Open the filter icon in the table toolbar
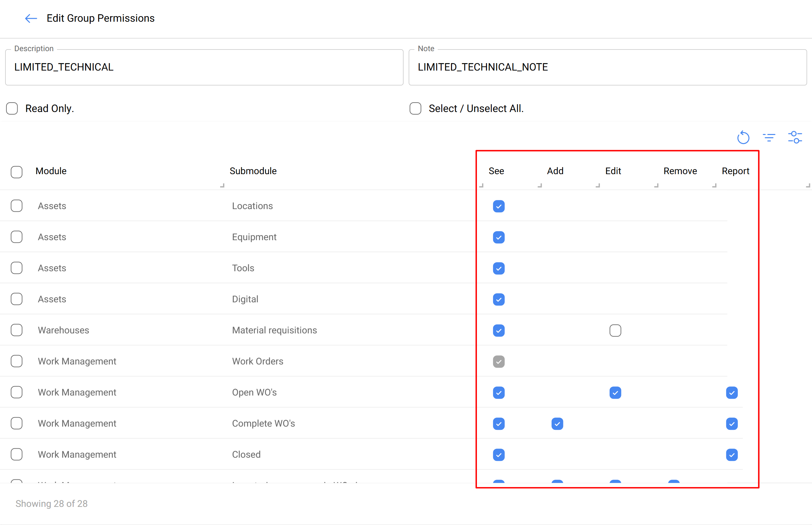Screen dimensions: 812x525 click(x=769, y=137)
